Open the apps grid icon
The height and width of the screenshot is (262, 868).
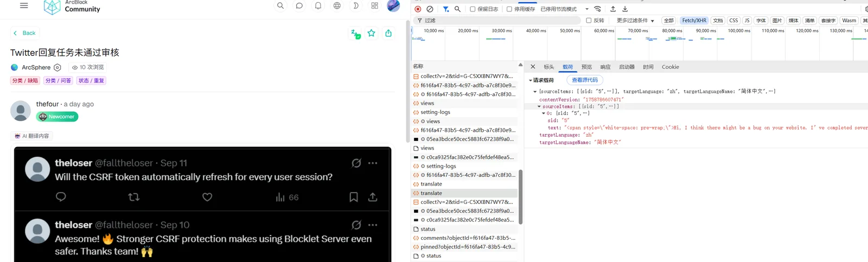tap(375, 5)
